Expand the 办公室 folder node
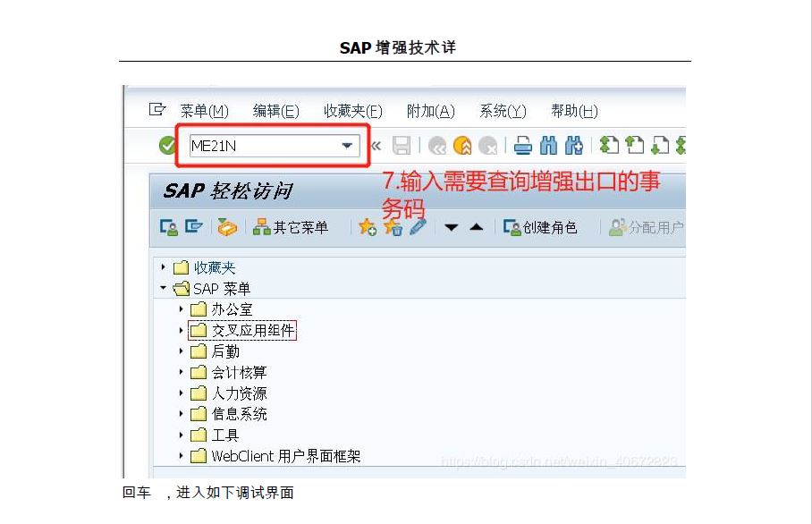This screenshot has width=812, height=524. (x=181, y=309)
